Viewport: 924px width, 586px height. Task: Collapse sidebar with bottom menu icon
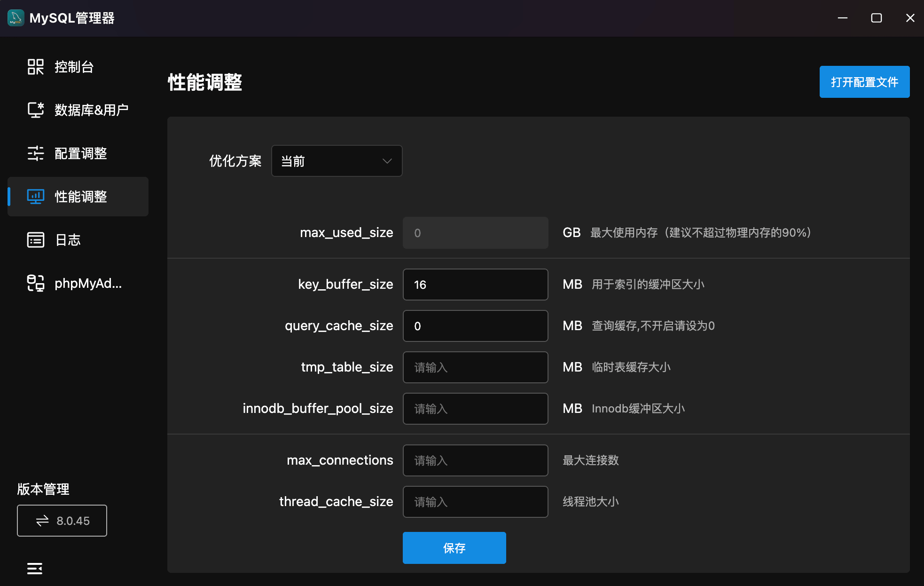coord(35,569)
